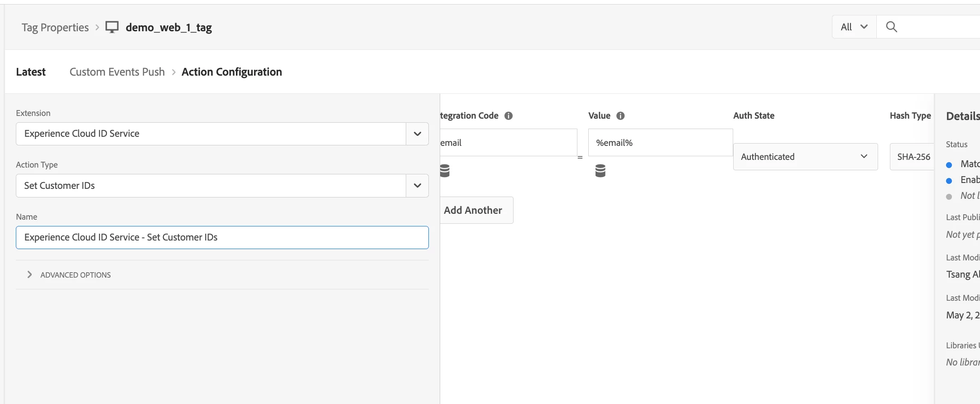The image size is (980, 404).
Task: Click info icon beside Value label
Action: point(620,115)
